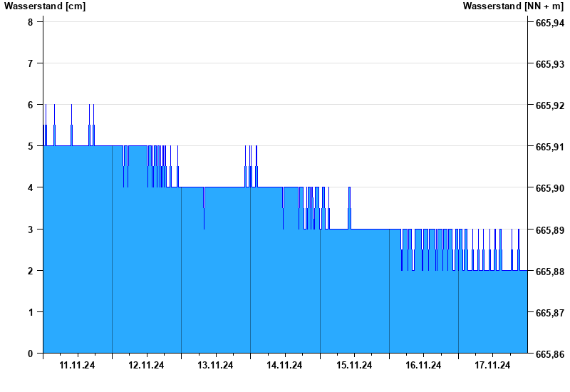Select the 14.11.24 date on the x-axis
The image size is (570, 392).
[285, 366]
